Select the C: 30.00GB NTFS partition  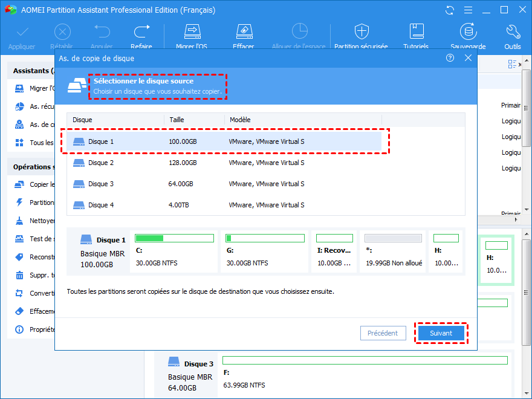click(x=174, y=251)
